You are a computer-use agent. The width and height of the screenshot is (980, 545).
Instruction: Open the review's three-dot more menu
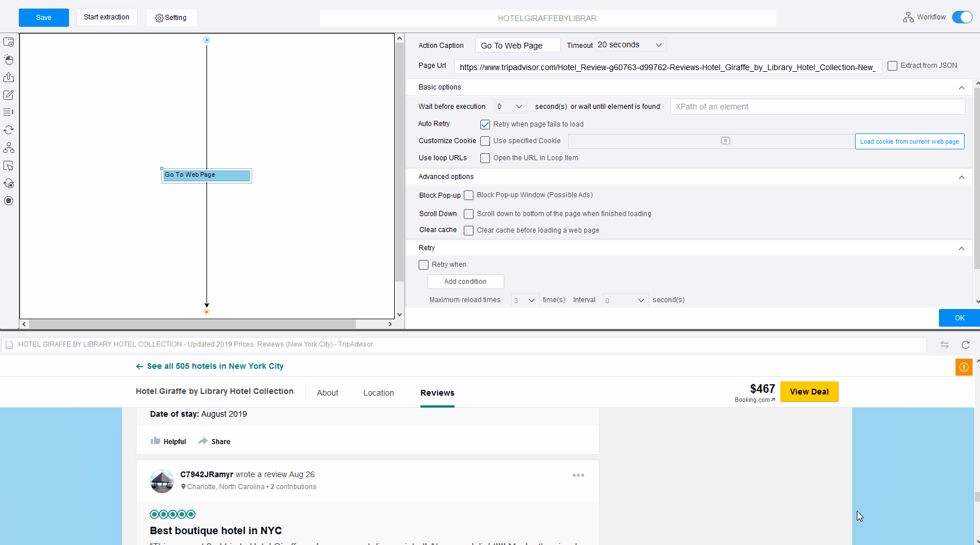coord(578,475)
